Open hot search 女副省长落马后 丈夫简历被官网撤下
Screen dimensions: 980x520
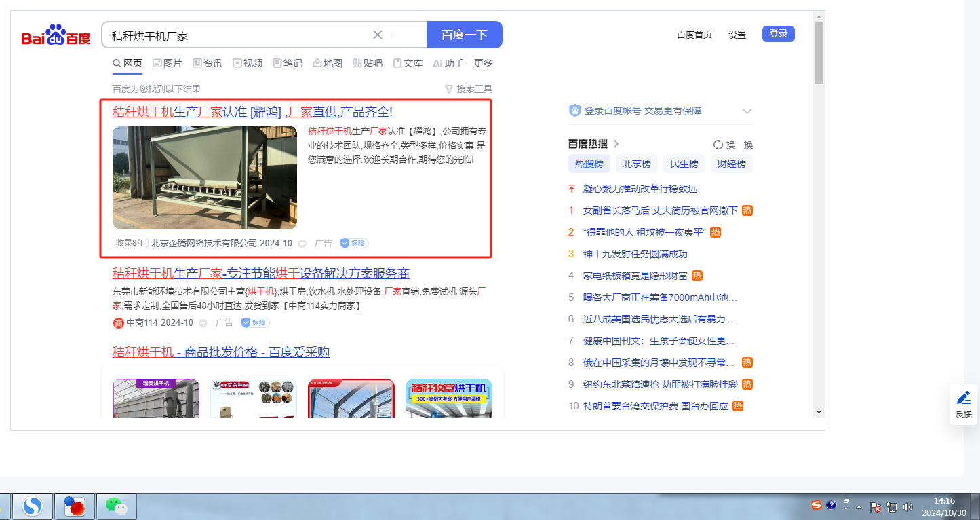(x=661, y=210)
